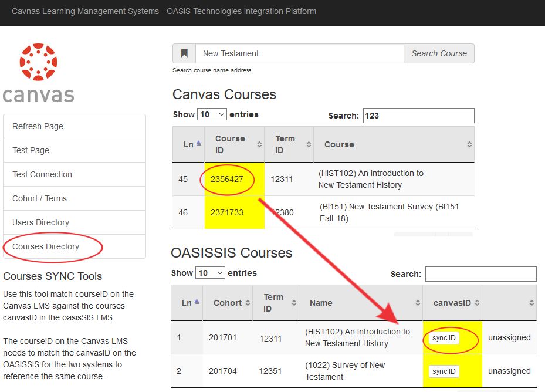Sort Canvas Courses by Term ID
Image resolution: width=545 pixels, height=392 pixels.
pyautogui.click(x=289, y=144)
